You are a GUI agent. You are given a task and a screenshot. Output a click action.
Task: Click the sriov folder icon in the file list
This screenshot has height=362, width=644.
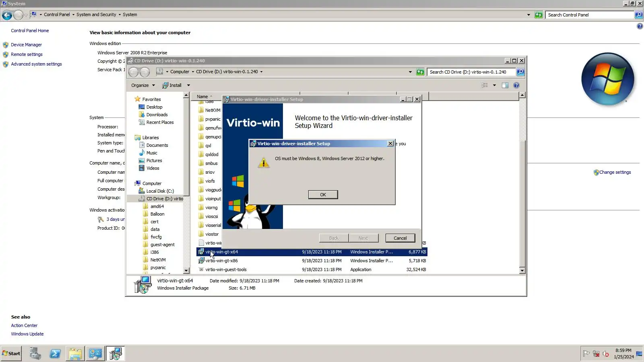point(201,172)
